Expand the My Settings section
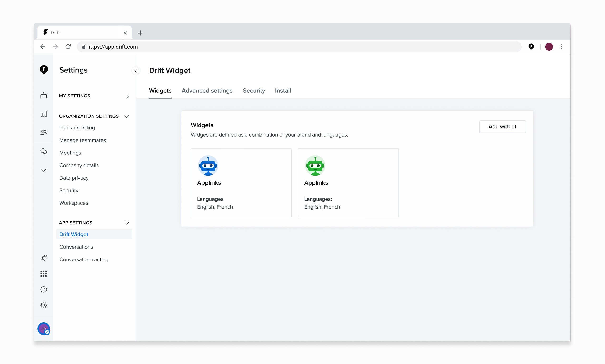Viewport: 605px width, 364px height. [x=127, y=96]
